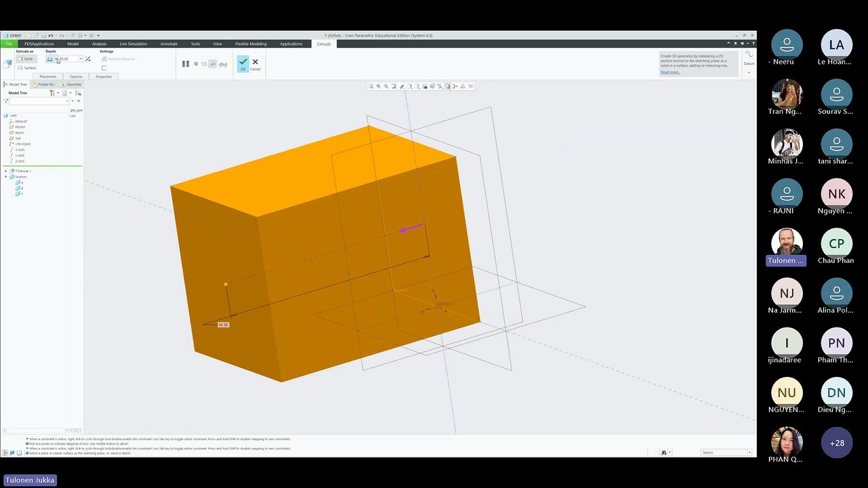This screenshot has width=868, height=488.
Task: Click the datum display filters icon
Action: (x=440, y=86)
